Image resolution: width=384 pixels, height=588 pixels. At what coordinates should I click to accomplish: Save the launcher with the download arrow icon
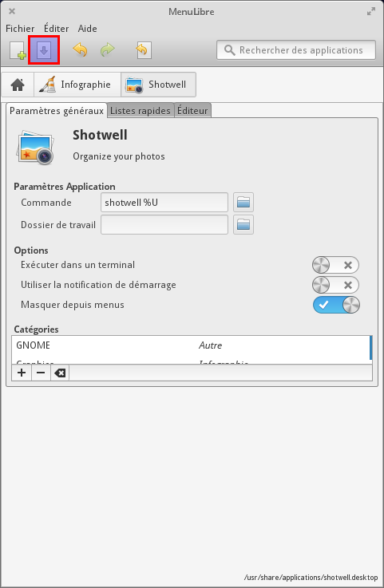[x=44, y=50]
